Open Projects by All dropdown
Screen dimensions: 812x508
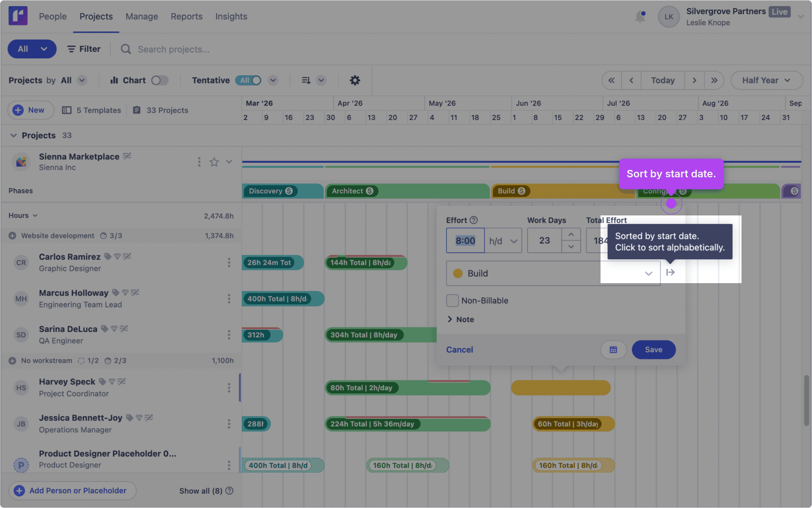pos(82,80)
